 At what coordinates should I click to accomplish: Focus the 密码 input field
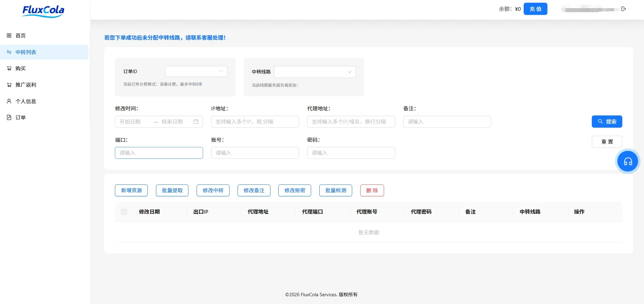click(351, 153)
